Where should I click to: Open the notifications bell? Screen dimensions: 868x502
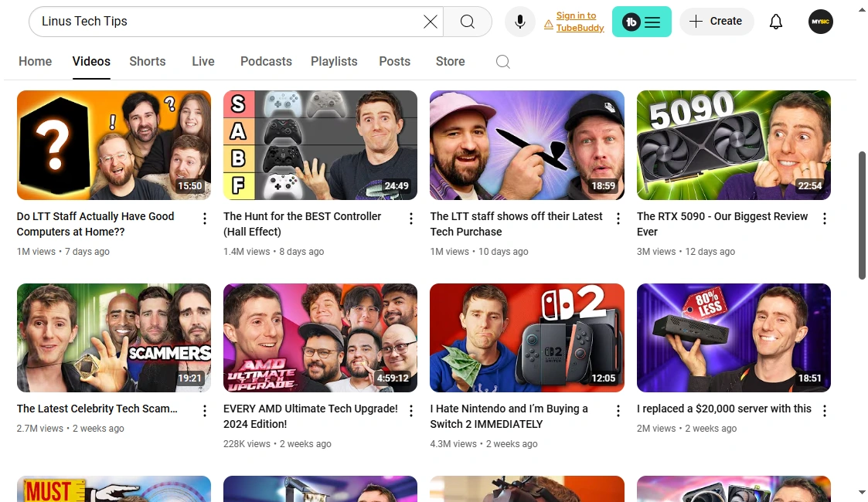776,22
